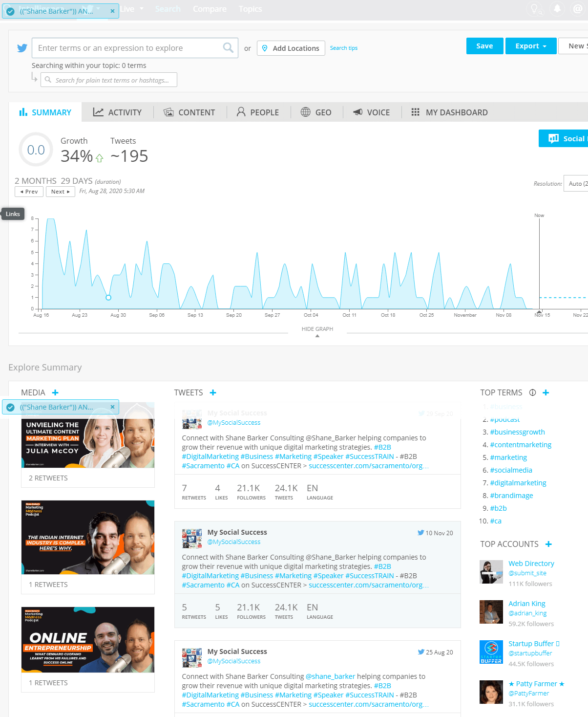Toggle the lower Shane Barker topic checkmark

10,407
